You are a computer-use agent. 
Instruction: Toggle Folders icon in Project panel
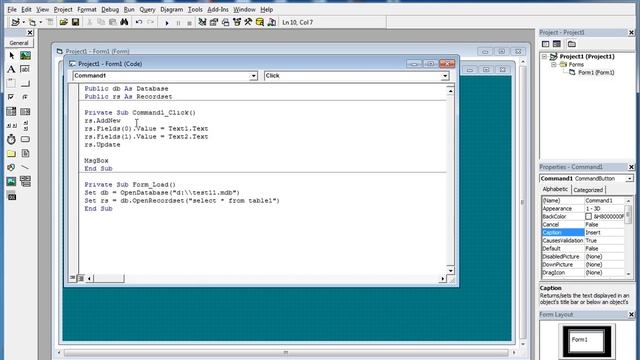click(x=572, y=44)
